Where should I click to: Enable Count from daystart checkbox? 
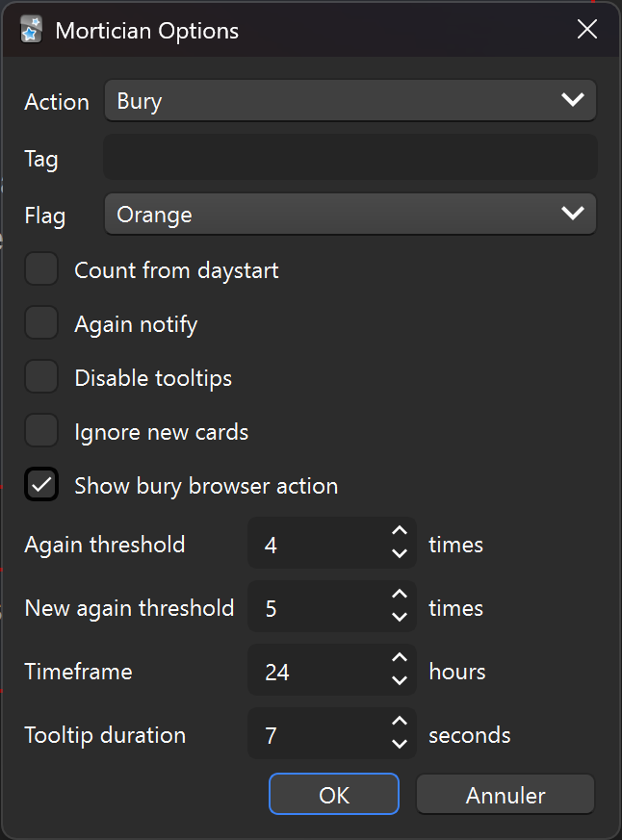point(41,269)
